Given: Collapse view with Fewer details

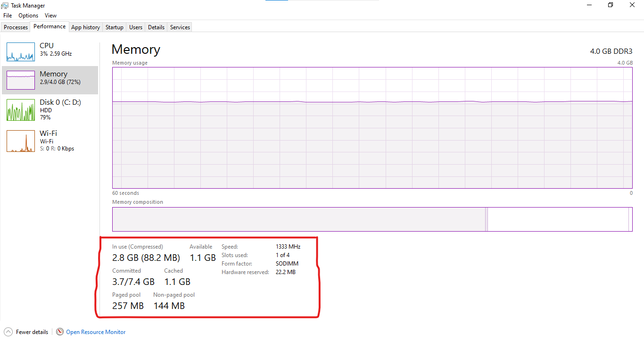Looking at the screenshot, I should click(x=32, y=332).
